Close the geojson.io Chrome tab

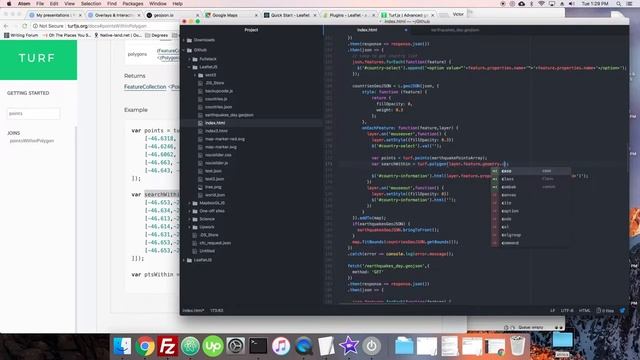point(198,15)
